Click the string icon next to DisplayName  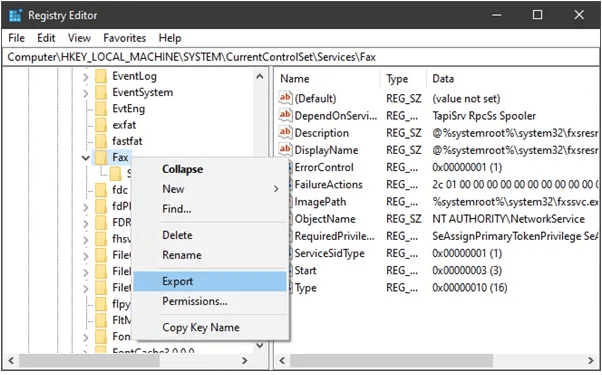click(x=285, y=150)
